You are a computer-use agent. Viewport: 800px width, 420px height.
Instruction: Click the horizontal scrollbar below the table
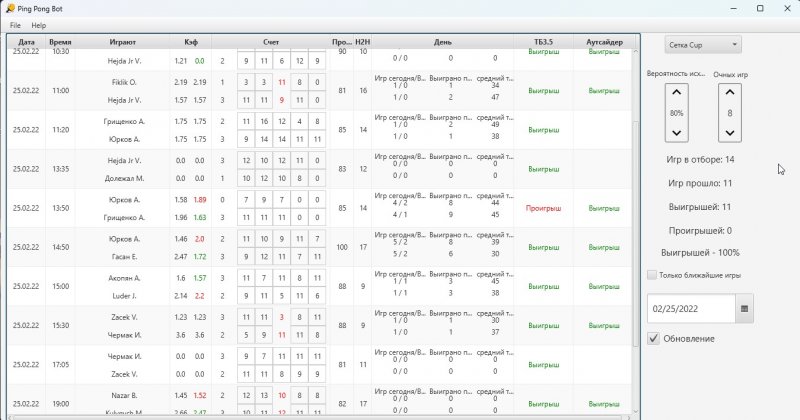click(x=320, y=415)
